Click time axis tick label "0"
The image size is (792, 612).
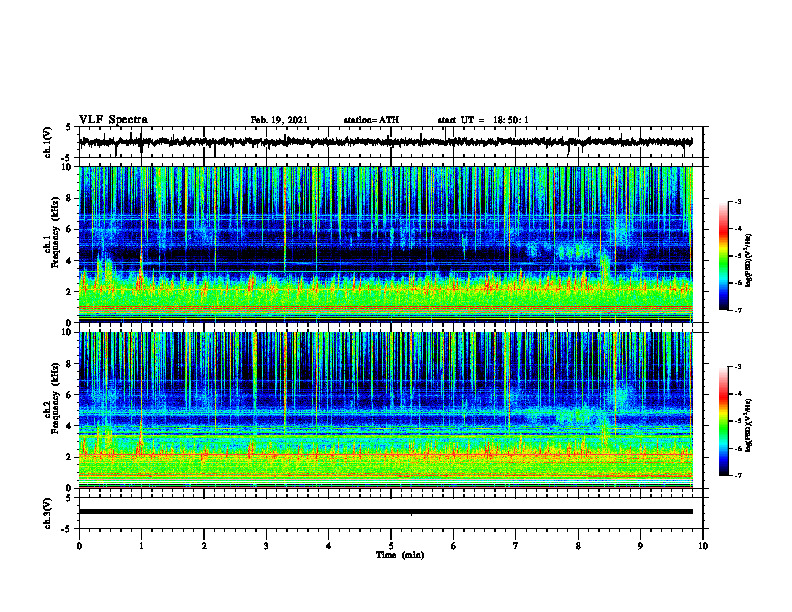79,546
